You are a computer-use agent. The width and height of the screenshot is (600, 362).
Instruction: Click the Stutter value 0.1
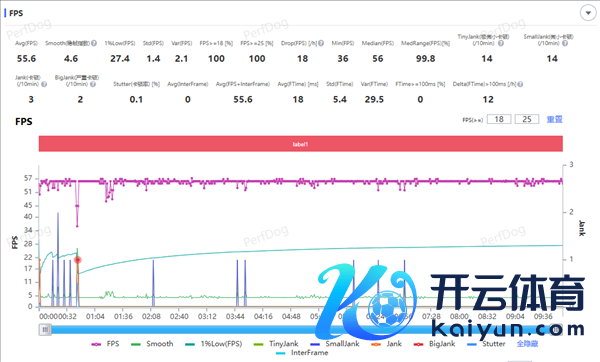click(x=136, y=100)
